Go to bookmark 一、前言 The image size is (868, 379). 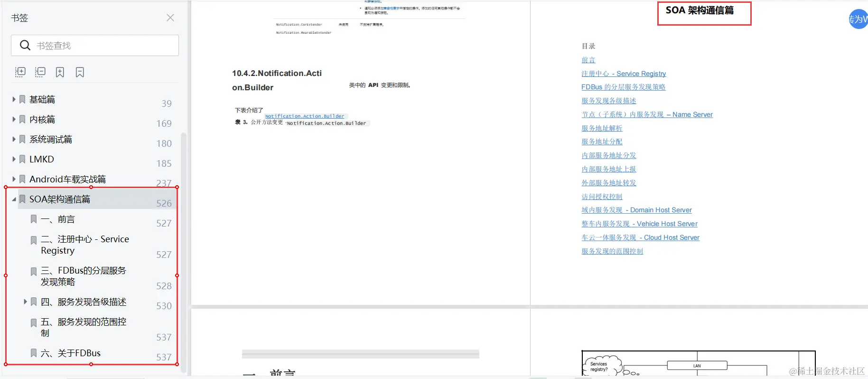click(x=58, y=219)
